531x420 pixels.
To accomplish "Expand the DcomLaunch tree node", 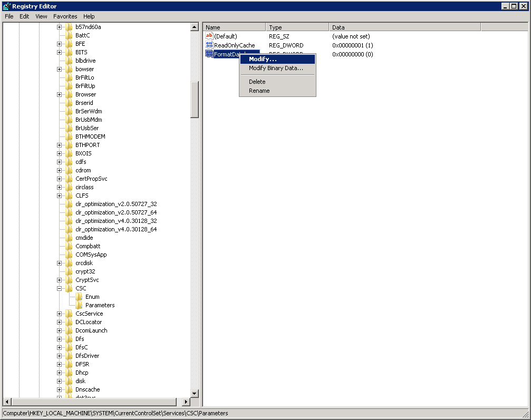I will 59,330.
